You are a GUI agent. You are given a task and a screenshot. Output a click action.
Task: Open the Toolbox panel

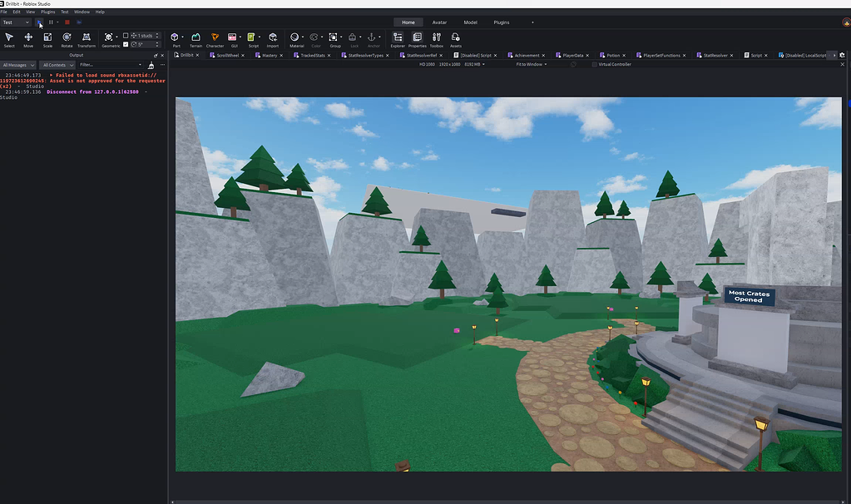click(x=437, y=40)
